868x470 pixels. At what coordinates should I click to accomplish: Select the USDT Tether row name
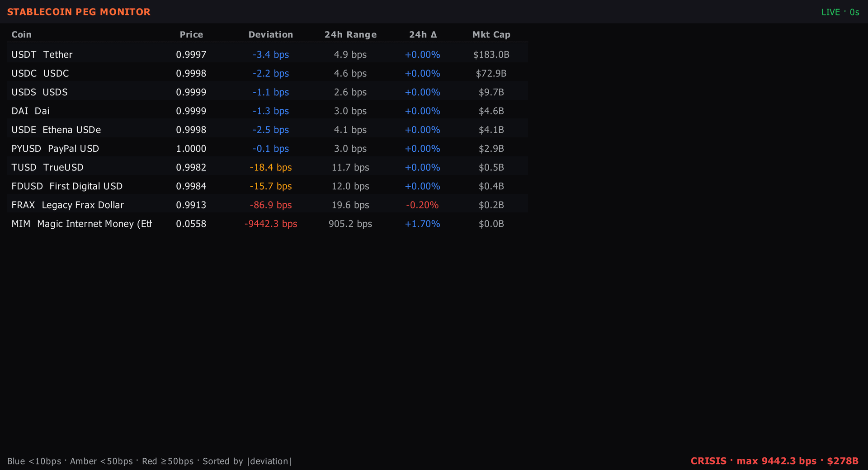(42, 55)
